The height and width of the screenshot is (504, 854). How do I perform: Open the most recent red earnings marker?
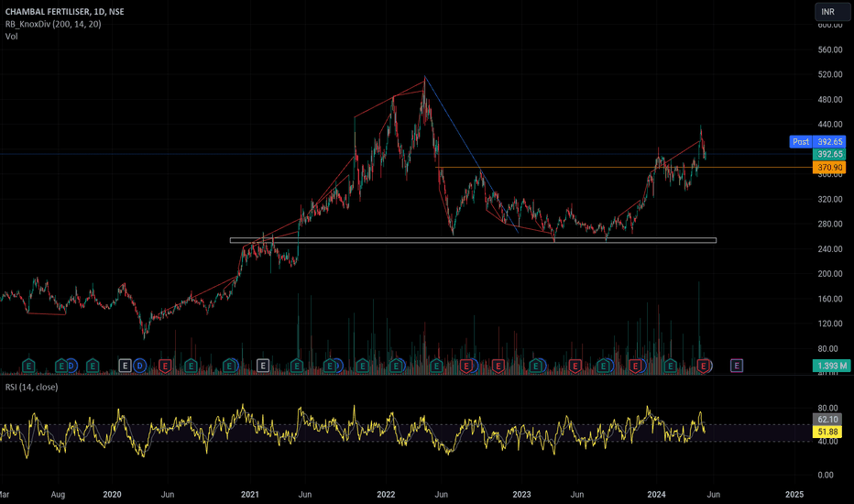click(704, 367)
